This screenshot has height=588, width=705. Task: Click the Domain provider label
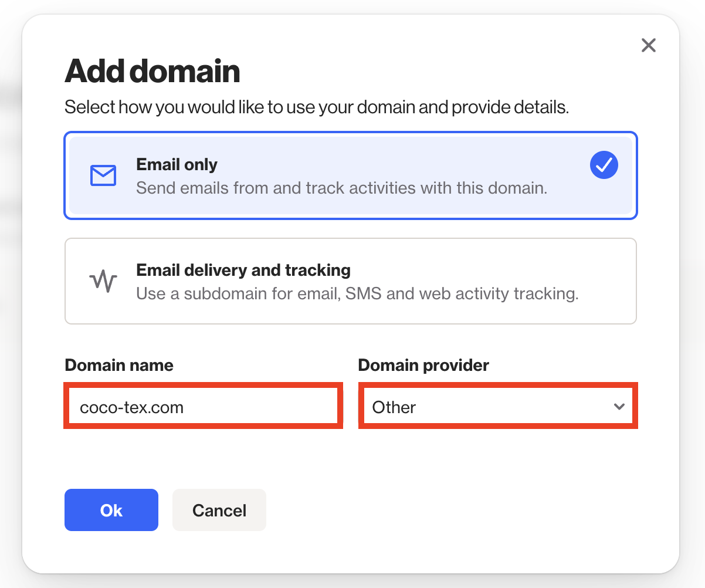pos(423,365)
